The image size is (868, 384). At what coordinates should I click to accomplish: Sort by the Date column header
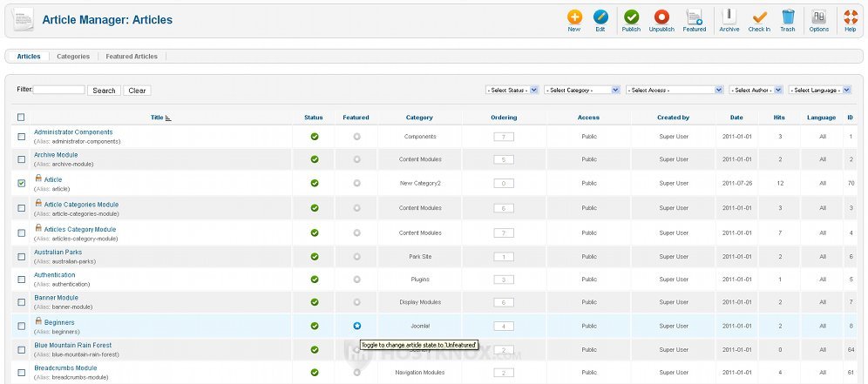click(736, 118)
